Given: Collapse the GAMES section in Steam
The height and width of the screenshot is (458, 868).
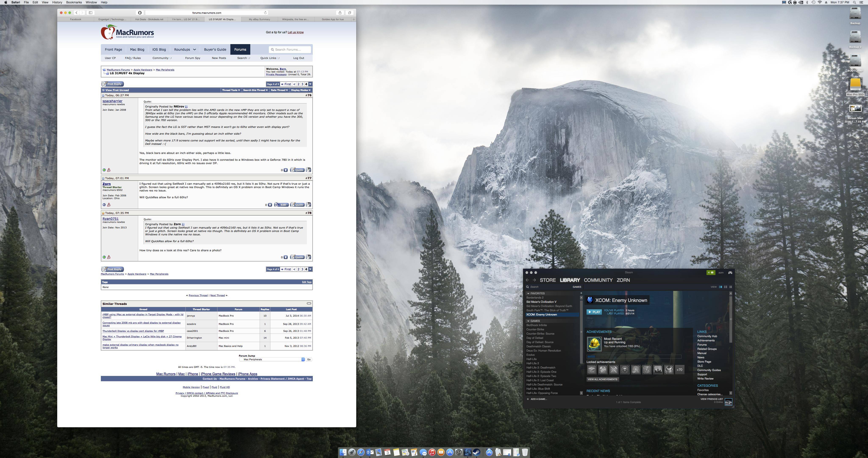Looking at the screenshot, I should tap(528, 321).
